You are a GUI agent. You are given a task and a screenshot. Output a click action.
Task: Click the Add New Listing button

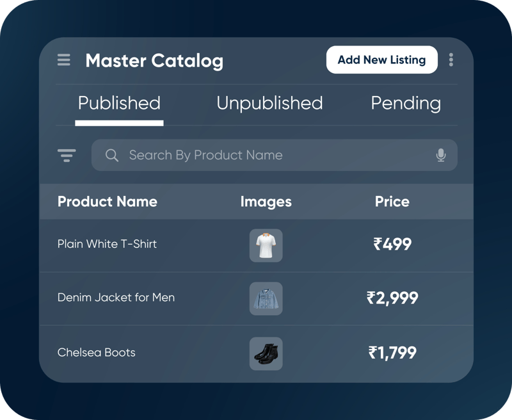pyautogui.click(x=381, y=60)
